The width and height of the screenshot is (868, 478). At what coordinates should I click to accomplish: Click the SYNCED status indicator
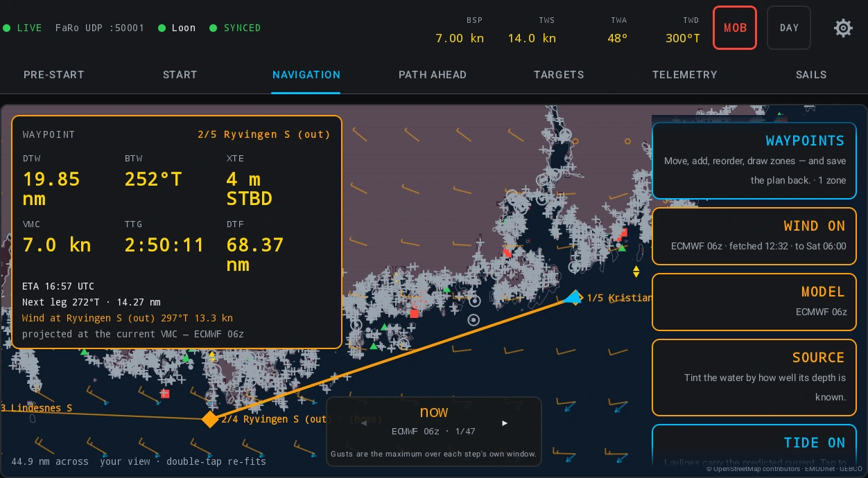(236, 28)
